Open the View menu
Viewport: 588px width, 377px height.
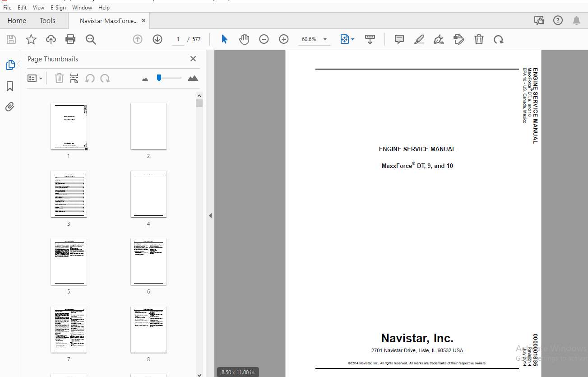coord(38,8)
